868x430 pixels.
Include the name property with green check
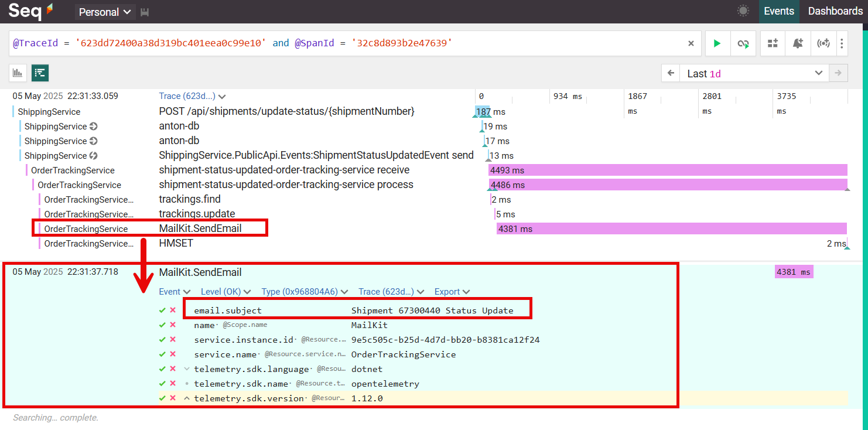pos(162,325)
